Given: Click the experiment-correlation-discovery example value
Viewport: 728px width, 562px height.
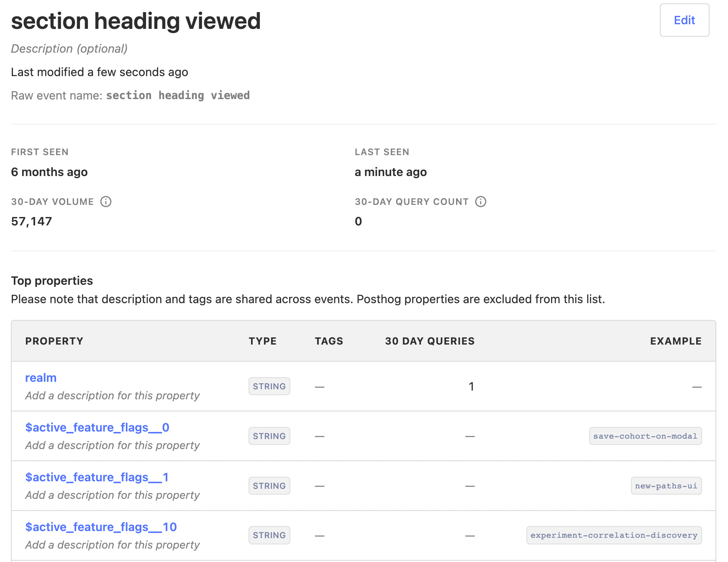Looking at the screenshot, I should click(613, 535).
